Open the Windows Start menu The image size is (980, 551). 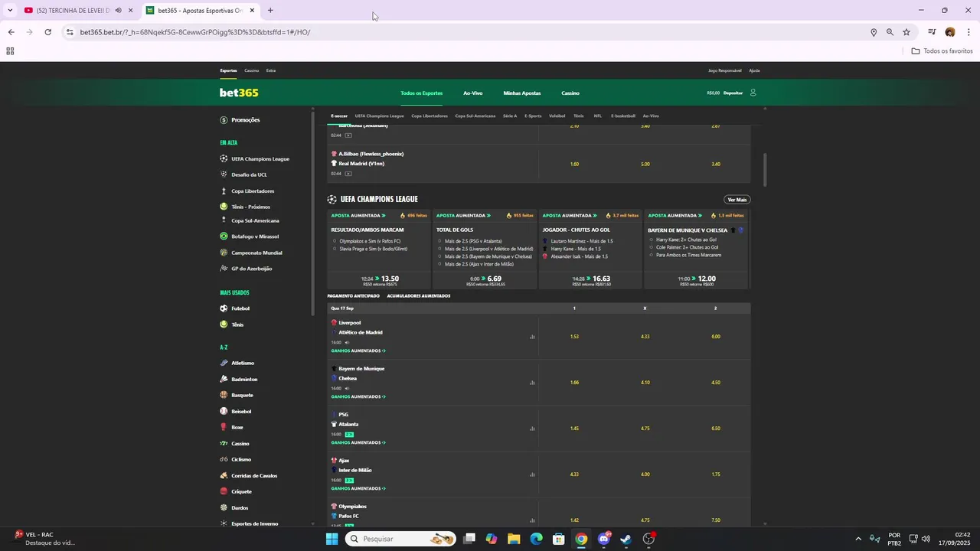click(332, 539)
